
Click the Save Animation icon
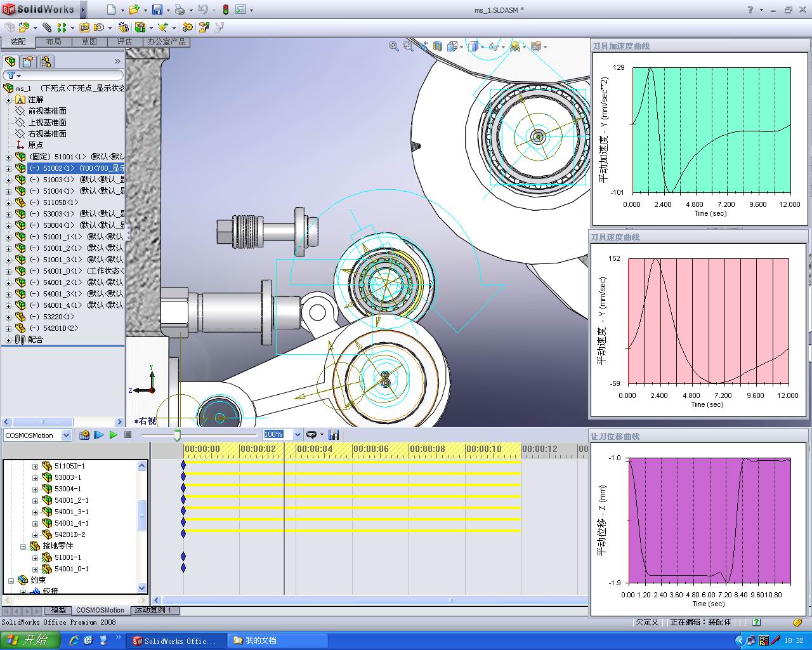pyautogui.click(x=334, y=435)
